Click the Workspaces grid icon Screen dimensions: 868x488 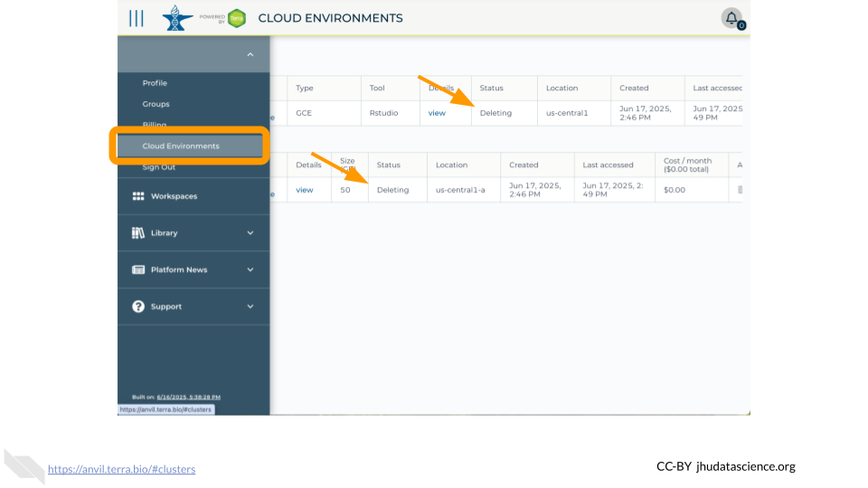(138, 196)
